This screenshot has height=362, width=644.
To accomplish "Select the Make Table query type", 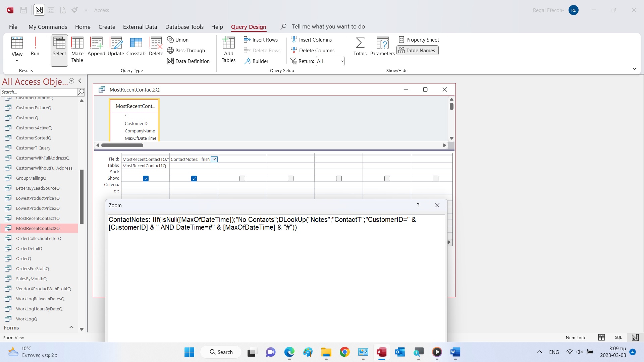I will (77, 50).
